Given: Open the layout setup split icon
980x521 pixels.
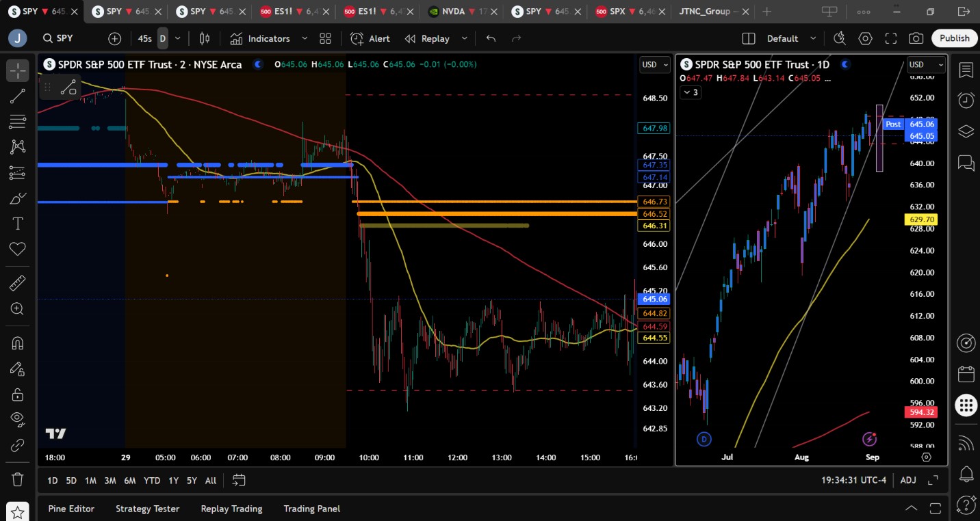Looking at the screenshot, I should 749,39.
